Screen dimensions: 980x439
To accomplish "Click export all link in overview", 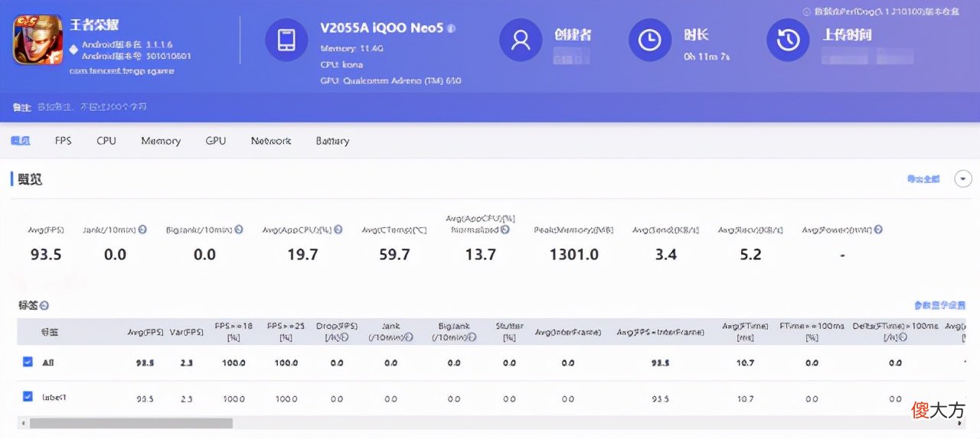I will tap(923, 179).
